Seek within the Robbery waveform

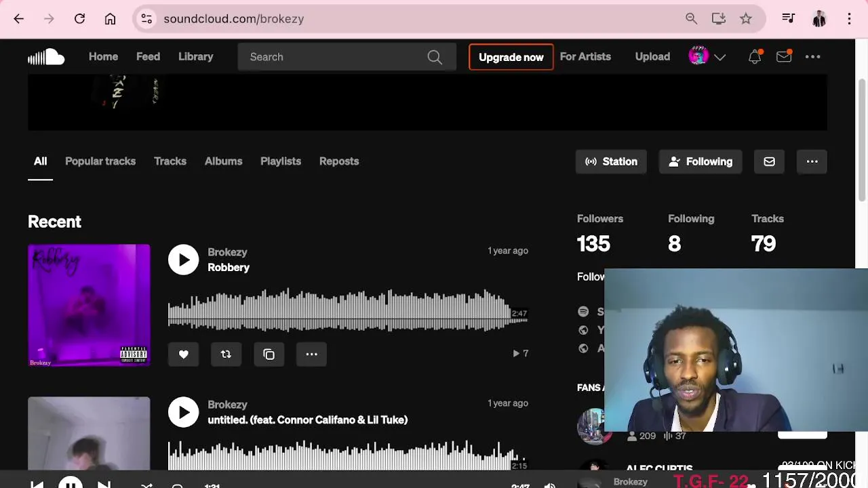point(348,310)
